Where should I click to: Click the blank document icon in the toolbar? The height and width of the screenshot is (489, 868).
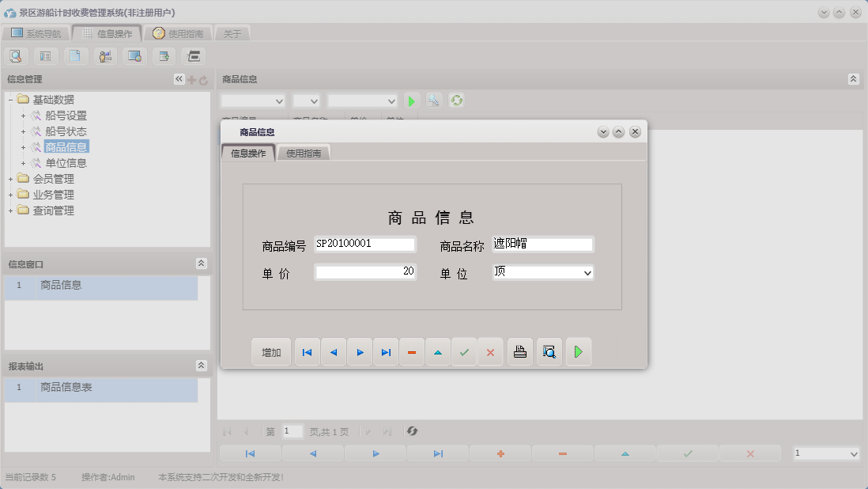(x=75, y=55)
